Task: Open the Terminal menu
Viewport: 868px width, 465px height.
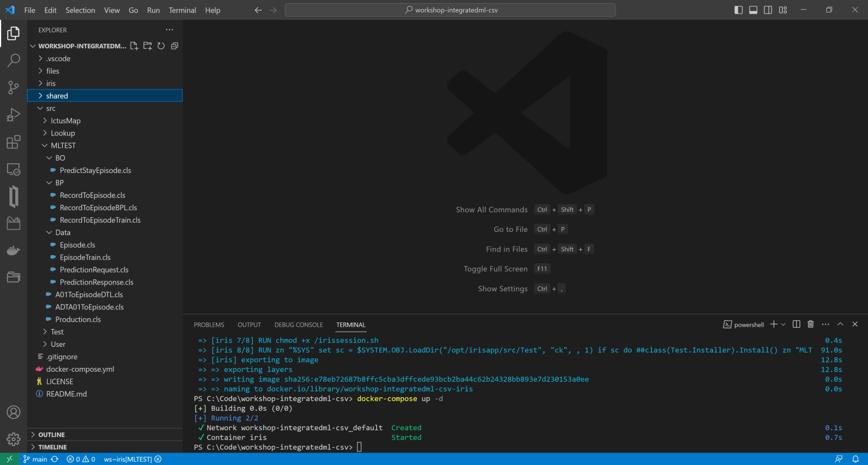Action: click(182, 10)
